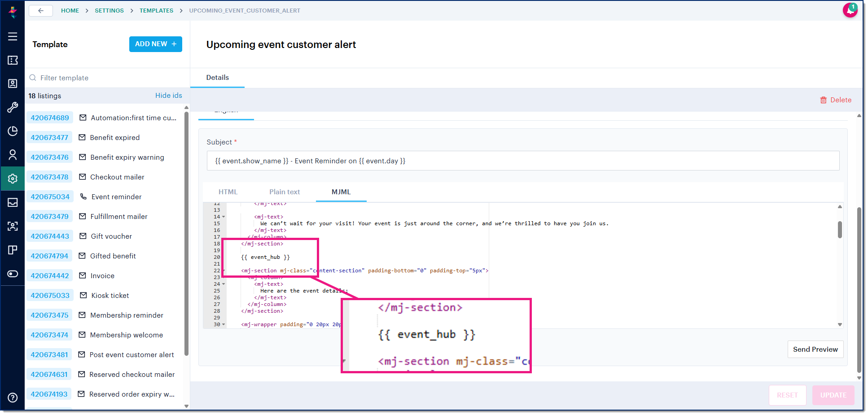This screenshot has height=415, width=868.
Task: Open the wrench tools sidebar icon
Action: tap(13, 107)
